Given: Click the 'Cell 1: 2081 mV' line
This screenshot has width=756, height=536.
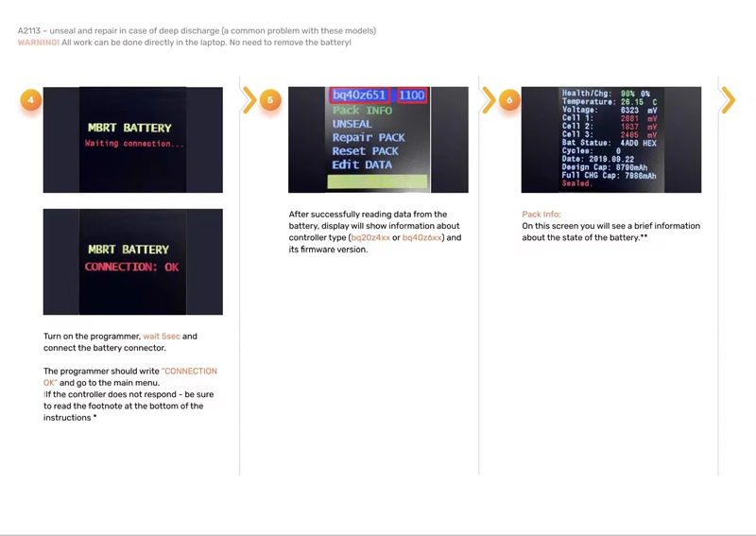Looking at the screenshot, I should (610, 118).
